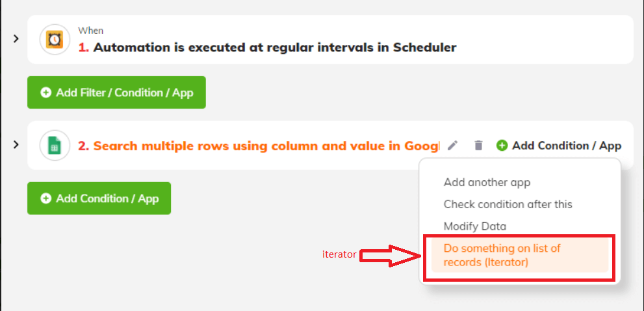The image size is (644, 311).
Task: Choose Check condition after this
Action: [508, 204]
